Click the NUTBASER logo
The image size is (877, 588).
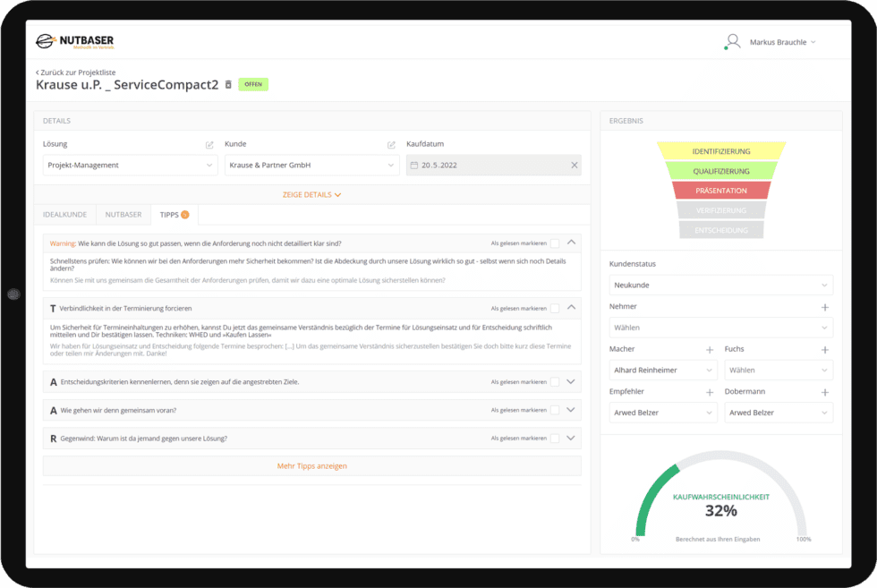[76, 41]
